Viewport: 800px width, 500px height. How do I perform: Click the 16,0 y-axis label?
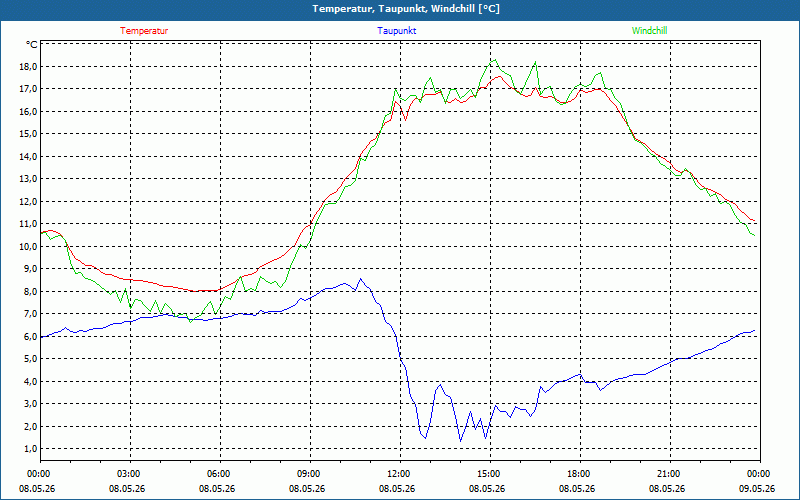point(29,112)
